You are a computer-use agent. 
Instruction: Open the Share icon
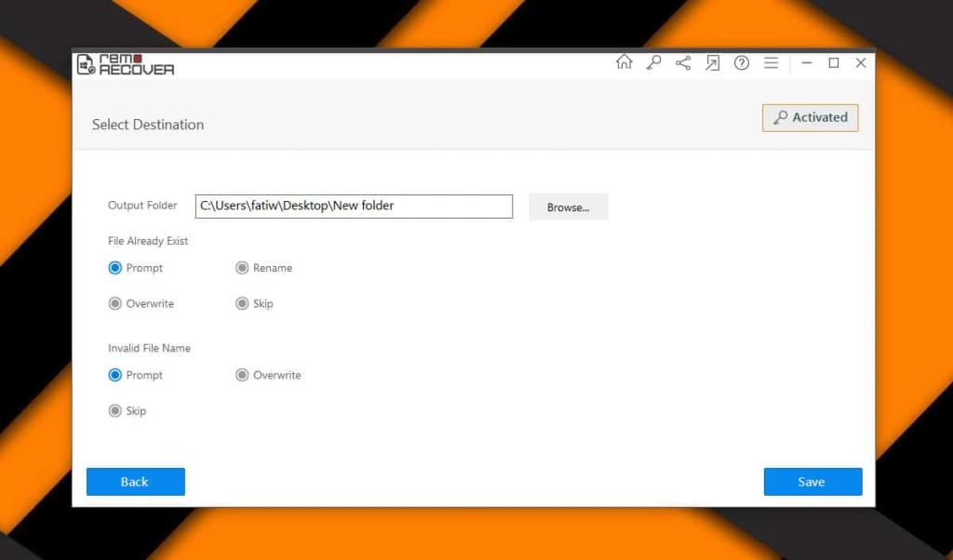tap(683, 62)
